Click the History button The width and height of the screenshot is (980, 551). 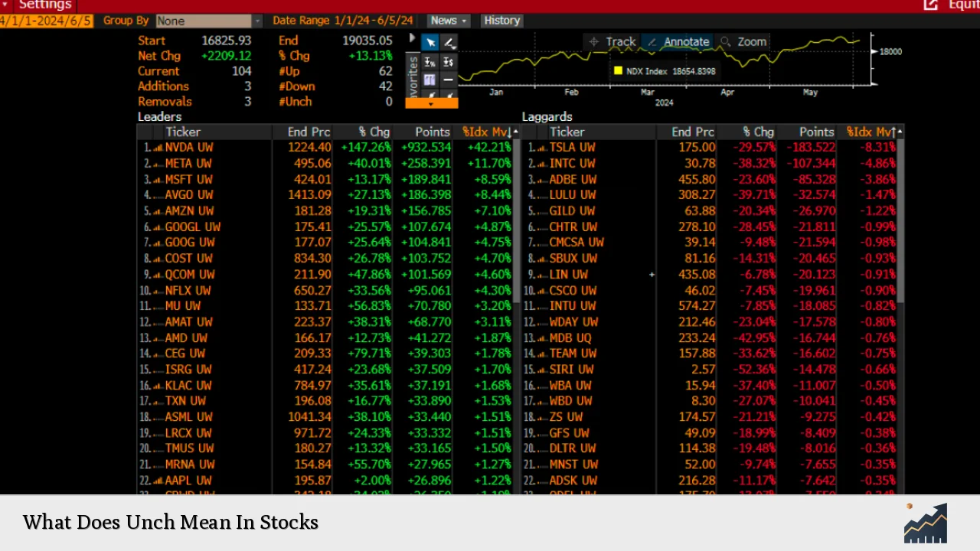pyautogui.click(x=501, y=21)
